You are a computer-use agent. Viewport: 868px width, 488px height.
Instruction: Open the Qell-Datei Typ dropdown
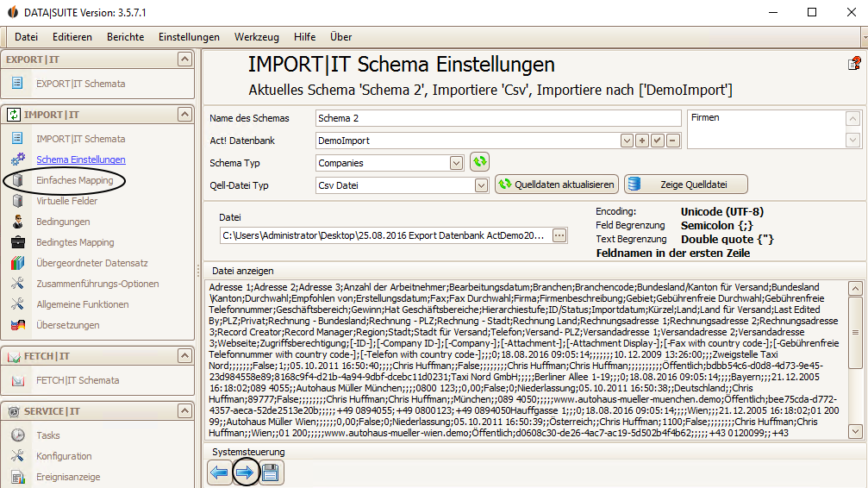pos(481,185)
